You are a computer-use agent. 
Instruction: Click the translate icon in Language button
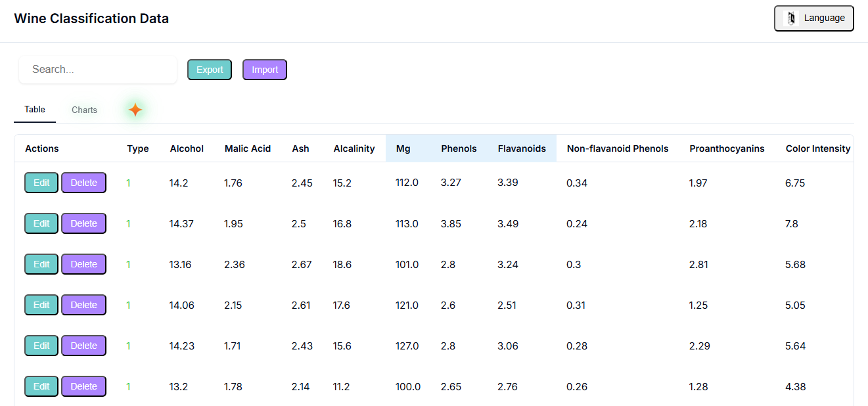(792, 18)
